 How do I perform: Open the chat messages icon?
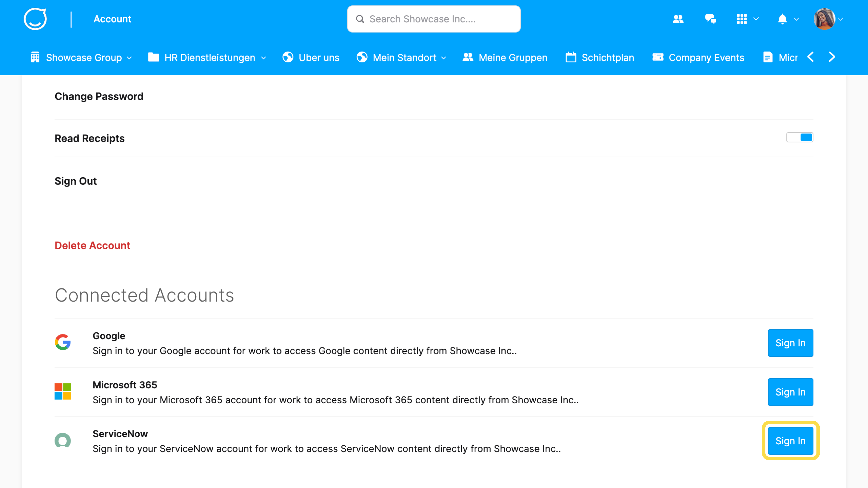(711, 19)
